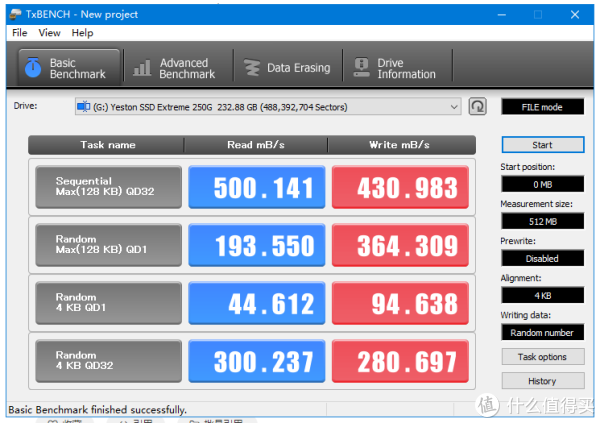Change the Start position 0 MB value
Viewport: 600px width, 423px height.
(x=543, y=185)
